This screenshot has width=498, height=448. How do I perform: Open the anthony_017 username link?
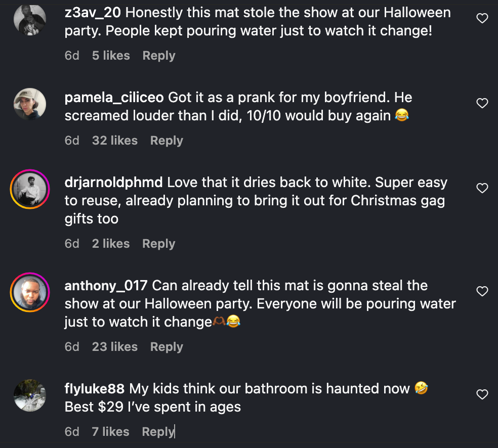click(106, 285)
